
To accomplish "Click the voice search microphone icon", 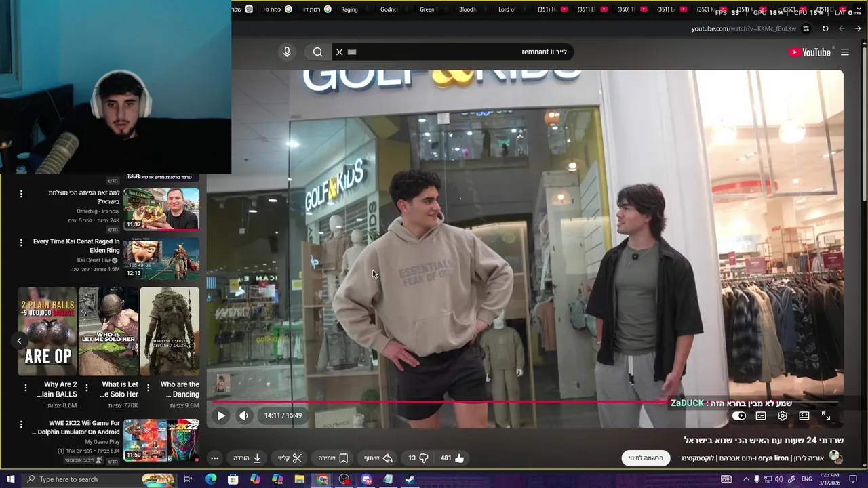I will point(287,52).
